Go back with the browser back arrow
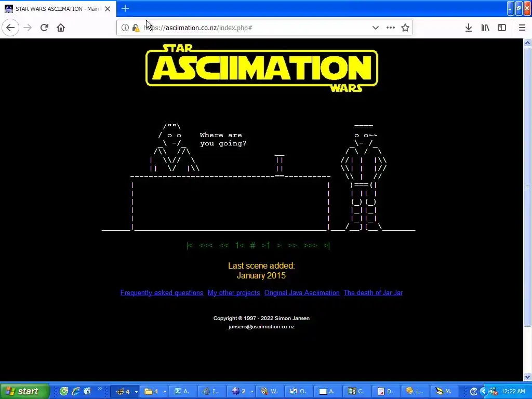The image size is (532, 399). [10, 28]
